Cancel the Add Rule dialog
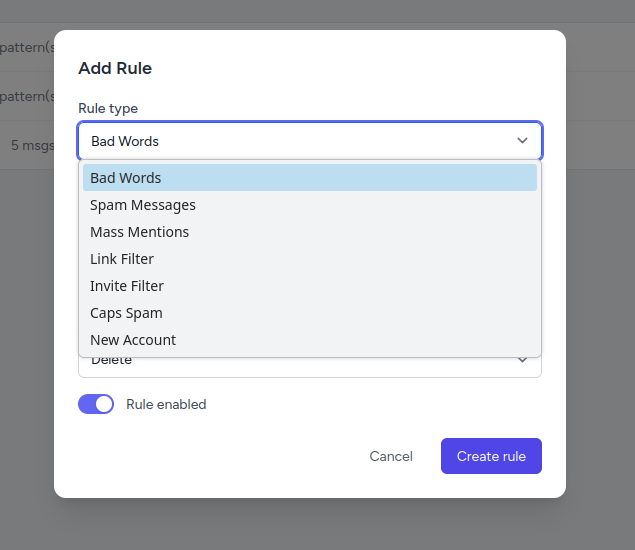This screenshot has height=550, width=635. [x=391, y=456]
